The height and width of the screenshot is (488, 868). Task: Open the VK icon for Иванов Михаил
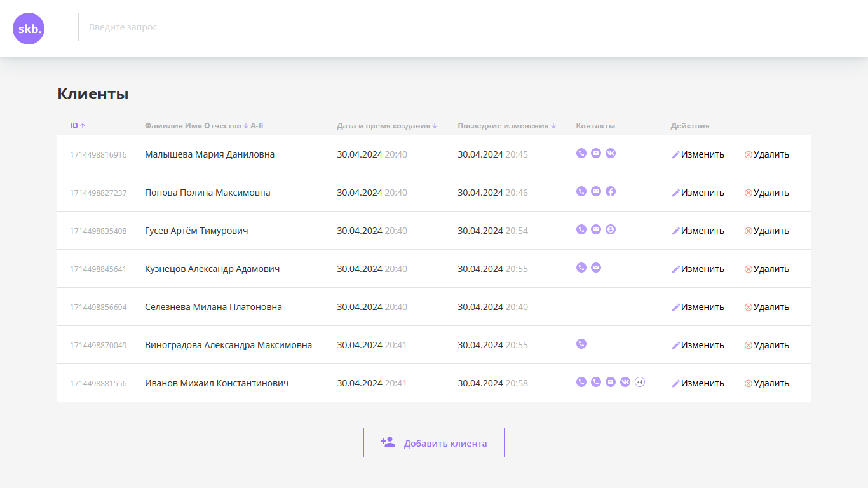click(625, 382)
